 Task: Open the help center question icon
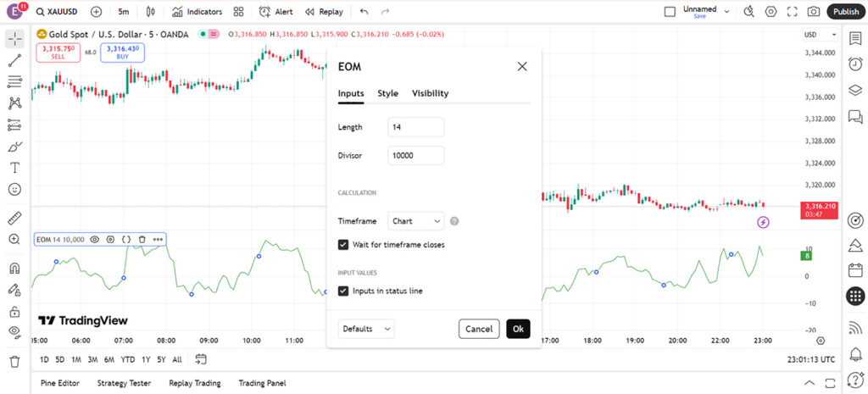pos(855,380)
